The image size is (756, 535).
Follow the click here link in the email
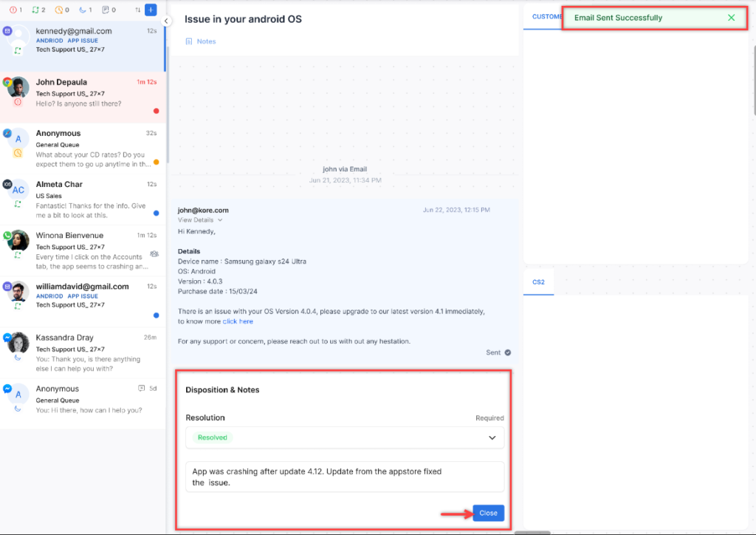pyautogui.click(x=238, y=321)
